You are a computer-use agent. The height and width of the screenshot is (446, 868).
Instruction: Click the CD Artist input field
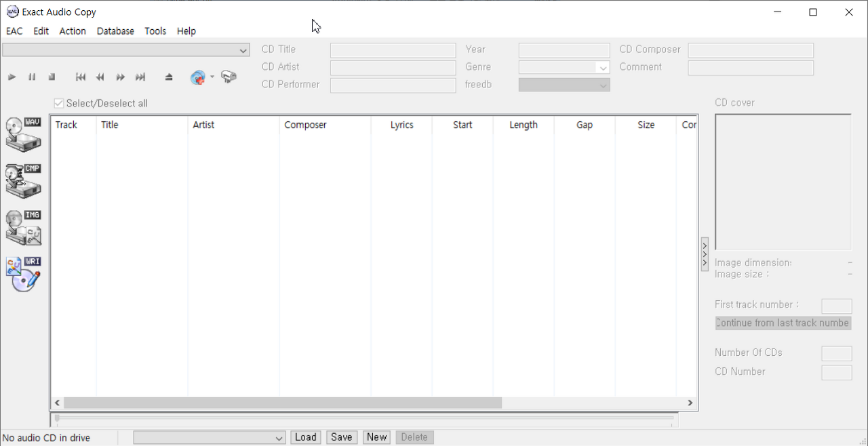tap(393, 68)
